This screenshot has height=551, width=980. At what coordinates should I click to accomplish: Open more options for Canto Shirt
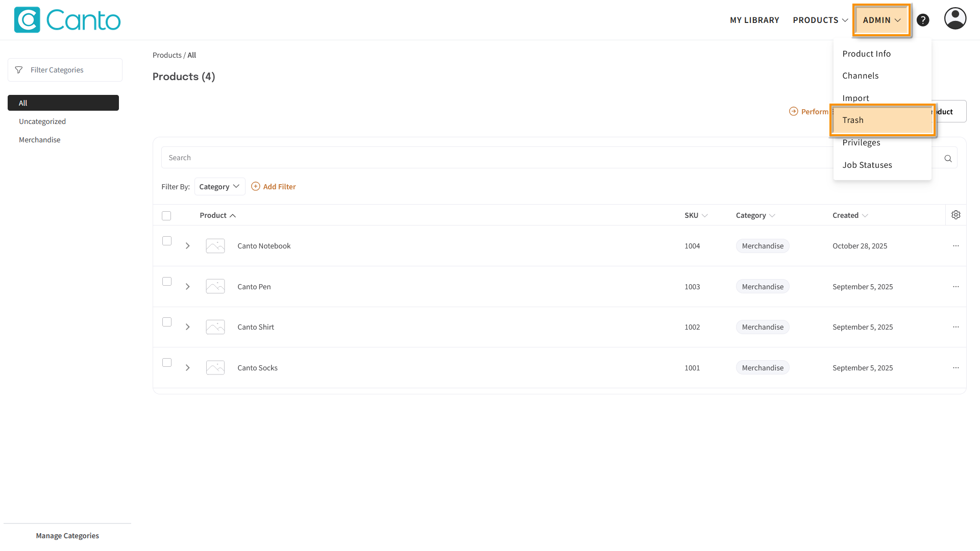click(956, 327)
